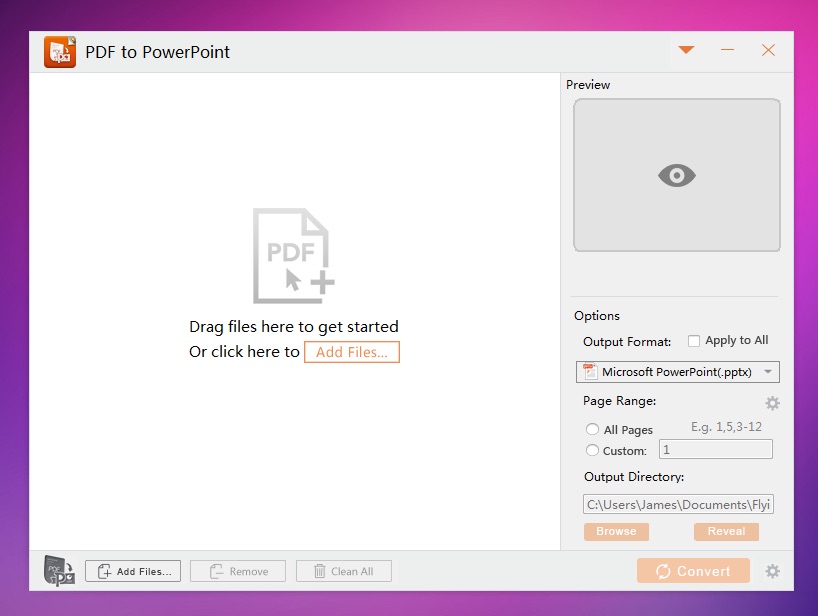Click the Browse button

(x=616, y=532)
